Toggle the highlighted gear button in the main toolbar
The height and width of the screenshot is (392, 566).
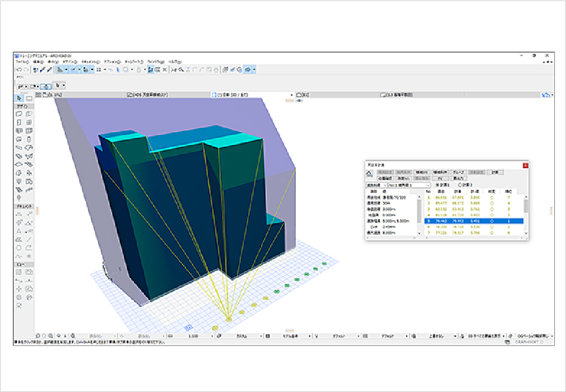coord(249,70)
